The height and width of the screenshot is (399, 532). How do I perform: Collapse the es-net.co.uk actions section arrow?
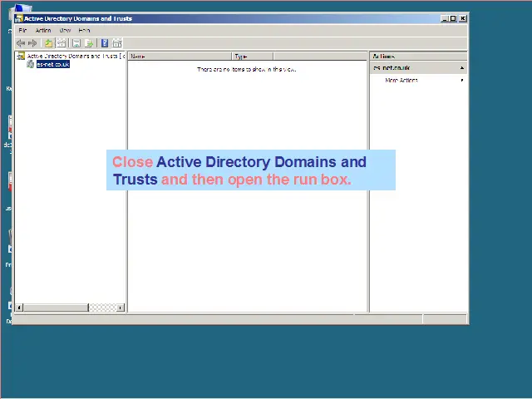tap(462, 67)
